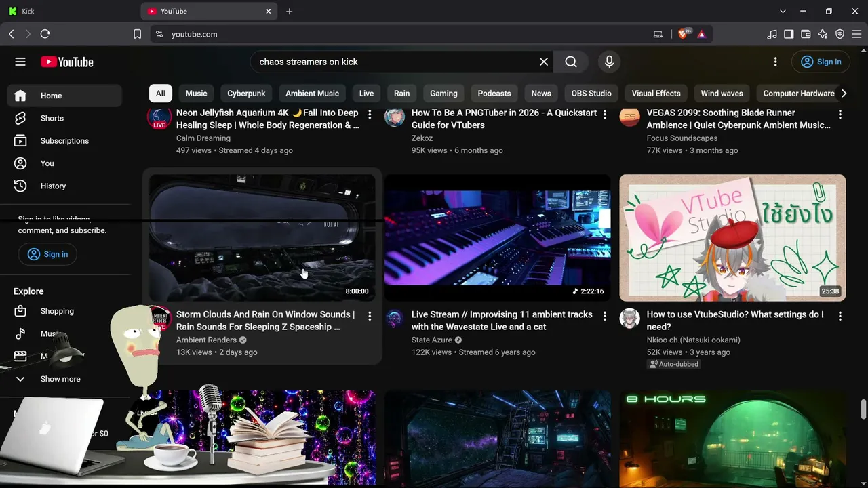The height and width of the screenshot is (488, 868).
Task: Click the youtube.com address bar
Action: pos(400,34)
